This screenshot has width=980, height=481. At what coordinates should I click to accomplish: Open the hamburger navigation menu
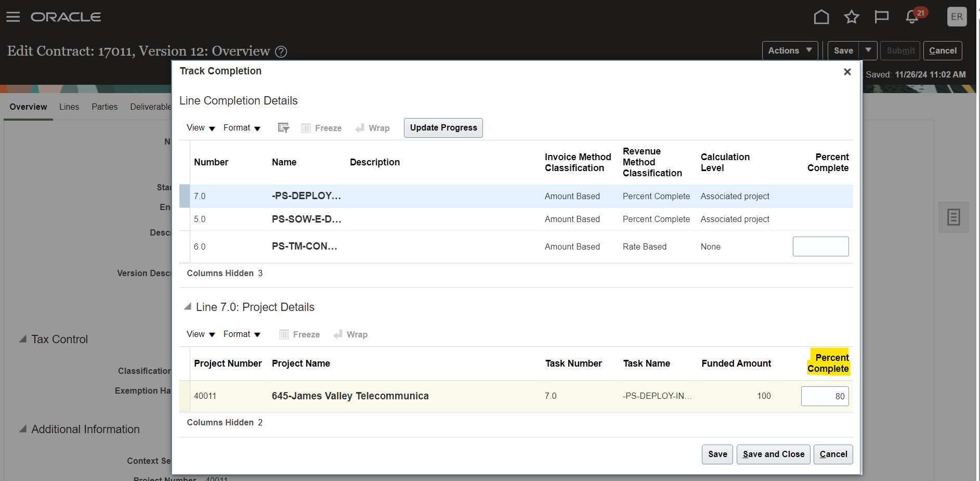13,17
